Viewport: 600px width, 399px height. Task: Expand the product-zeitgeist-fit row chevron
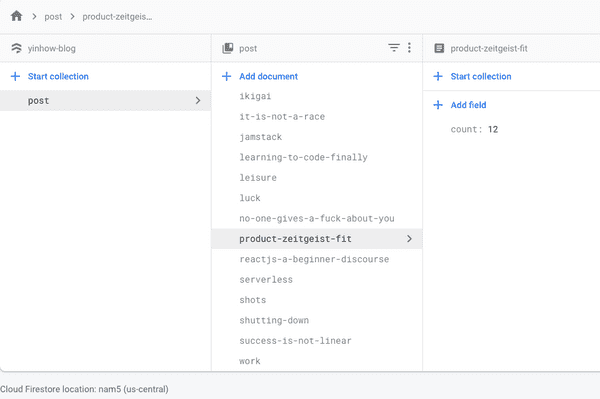click(409, 239)
